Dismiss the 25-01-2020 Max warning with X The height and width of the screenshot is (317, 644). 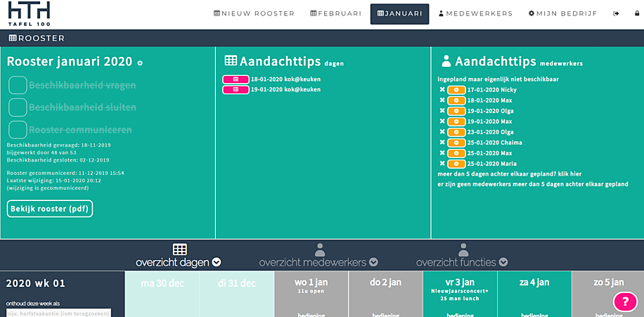[x=442, y=153]
